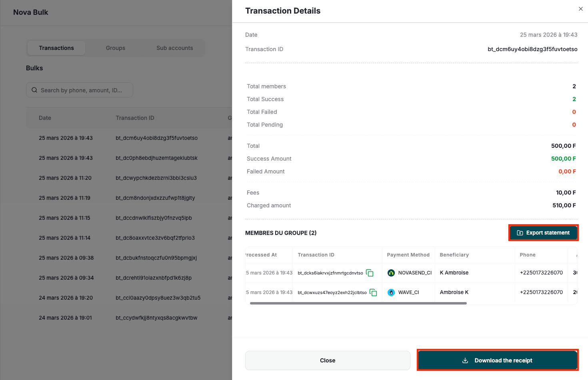588x380 pixels.
Task: Click the Export statement button
Action: [543, 233]
